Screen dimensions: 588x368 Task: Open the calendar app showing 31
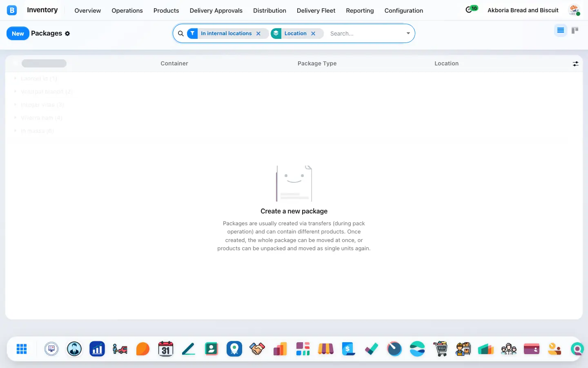coord(166,349)
